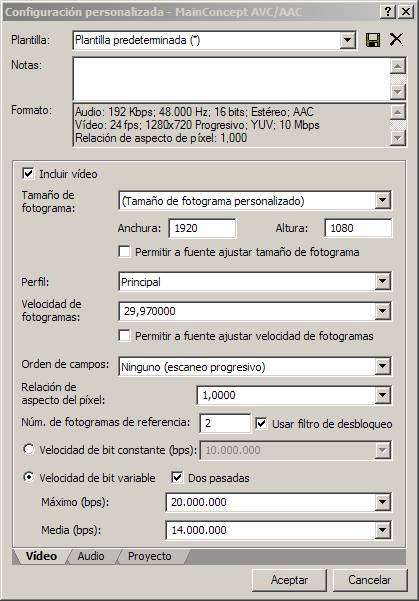Click Formato box scroll up arrow

398,112
